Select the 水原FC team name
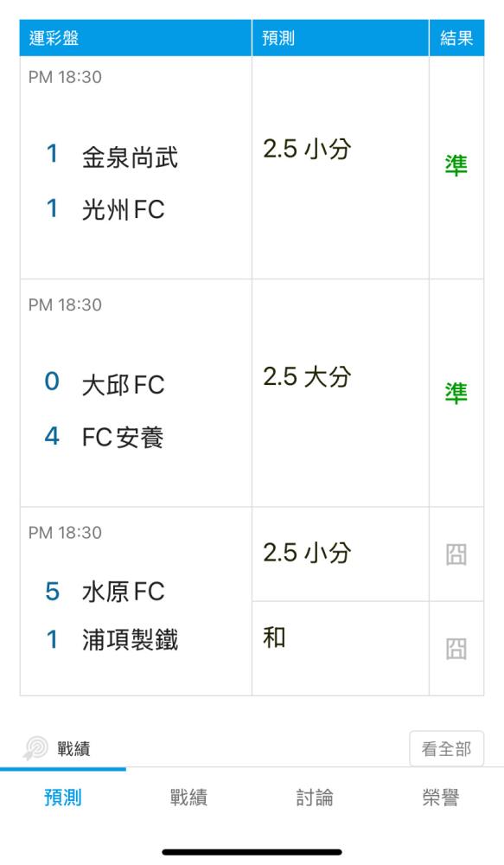Image resolution: width=504 pixels, height=865 pixels. pyautogui.click(x=124, y=592)
